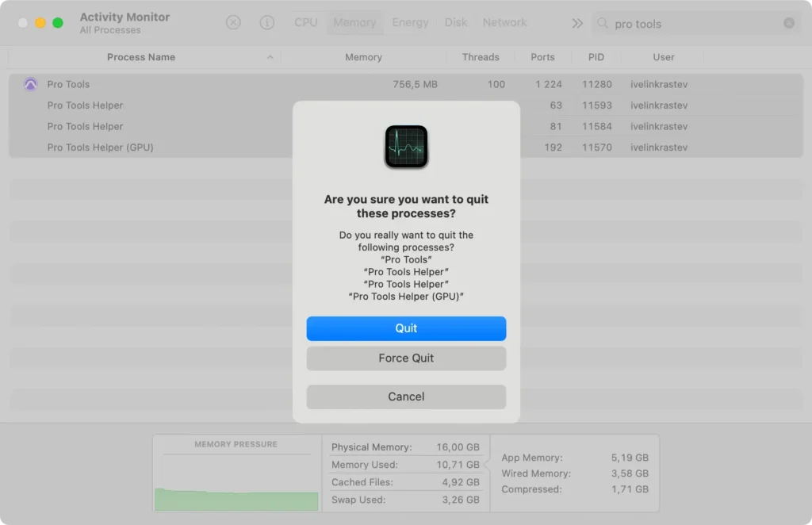Screen dimensions: 812x525
Task: Click the search field containing pro tools
Action: (696, 24)
